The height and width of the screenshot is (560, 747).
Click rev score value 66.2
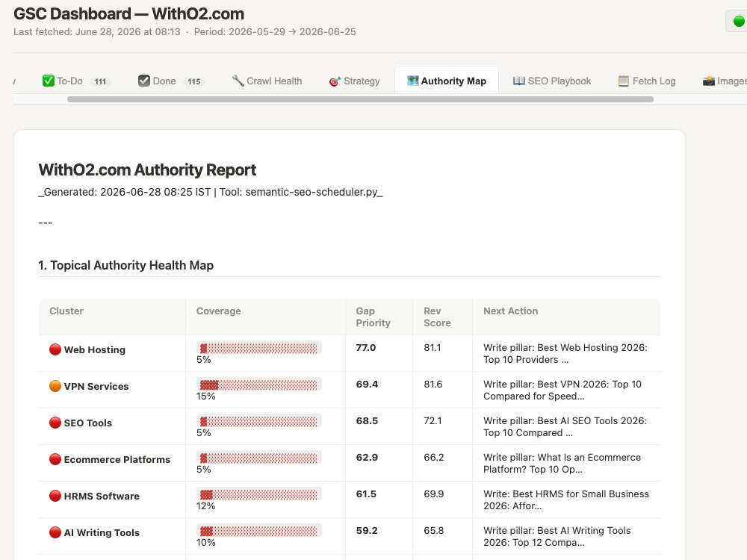pyautogui.click(x=433, y=458)
